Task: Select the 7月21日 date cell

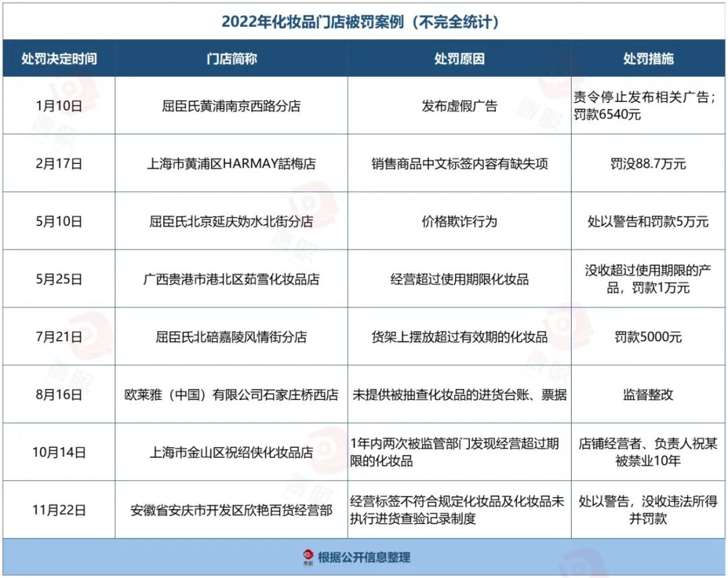Action: click(x=59, y=337)
